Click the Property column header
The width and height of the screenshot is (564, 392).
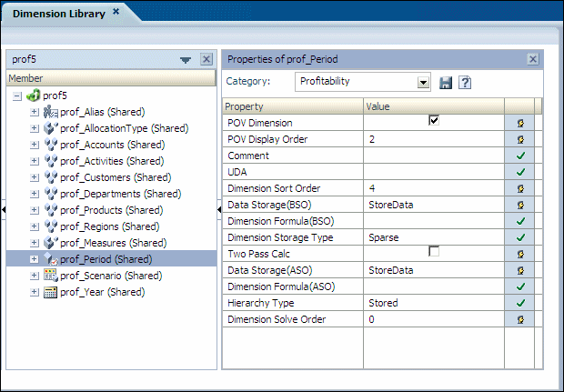pyautogui.click(x=293, y=106)
